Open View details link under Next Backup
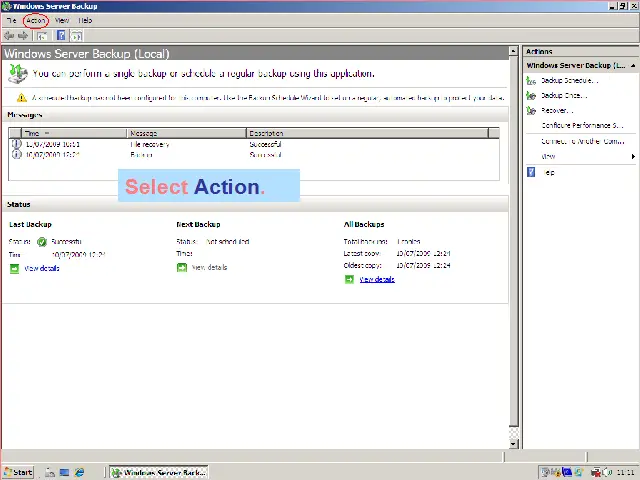Image resolution: width=640 pixels, height=480 pixels. [x=209, y=267]
